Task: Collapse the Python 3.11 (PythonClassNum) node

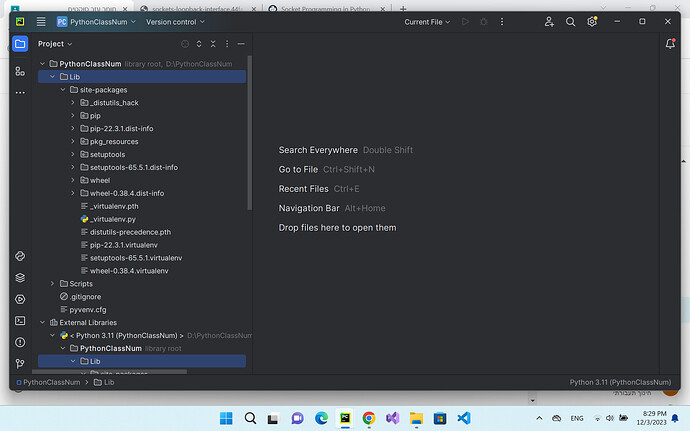Action: point(52,335)
